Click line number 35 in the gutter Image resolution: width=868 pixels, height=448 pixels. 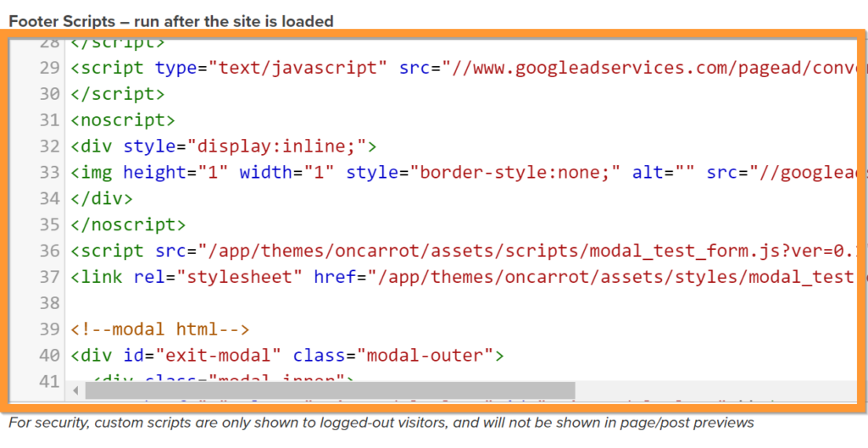49,224
